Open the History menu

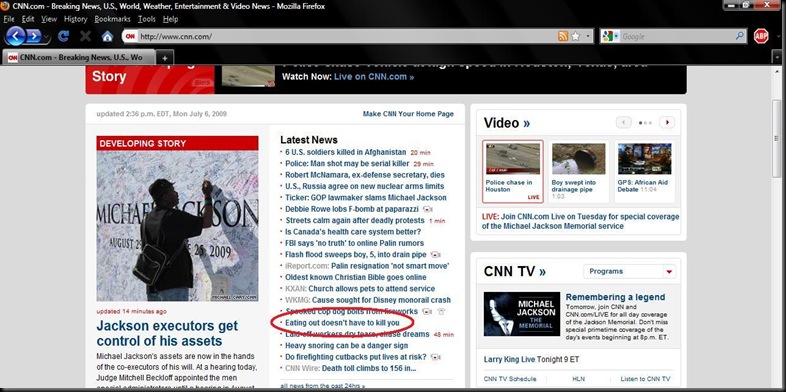pyautogui.click(x=76, y=19)
